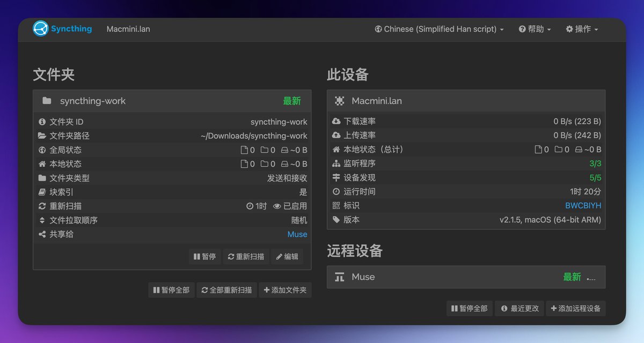
Task: Open the 帮助 help menu
Action: click(x=535, y=29)
